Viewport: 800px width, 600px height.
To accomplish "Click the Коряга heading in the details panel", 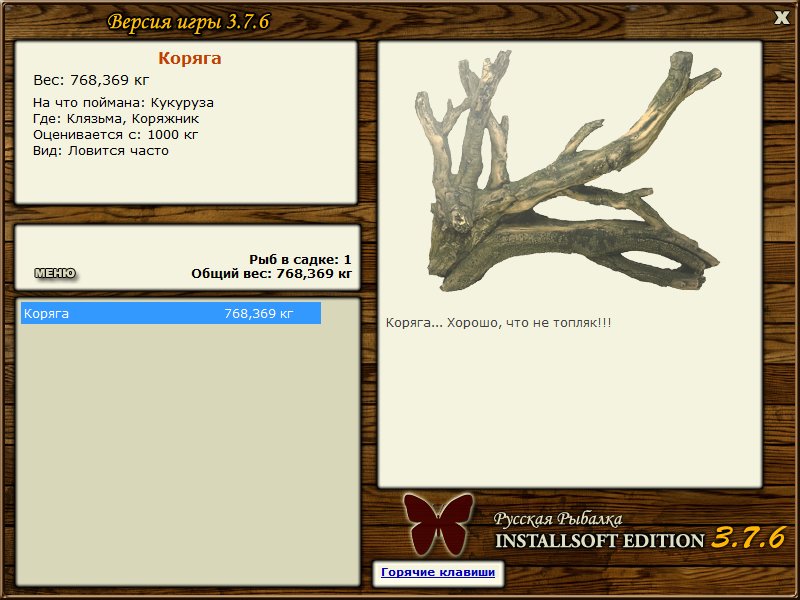I will [x=189, y=58].
